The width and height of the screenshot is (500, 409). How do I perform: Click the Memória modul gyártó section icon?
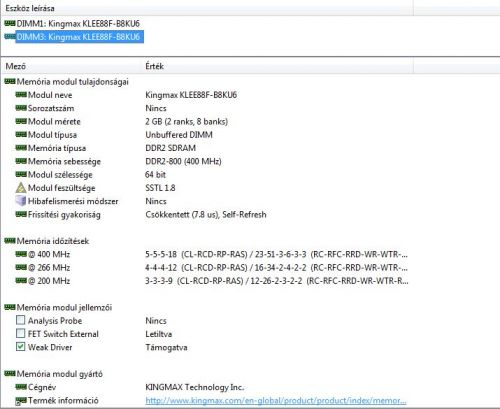coord(10,374)
